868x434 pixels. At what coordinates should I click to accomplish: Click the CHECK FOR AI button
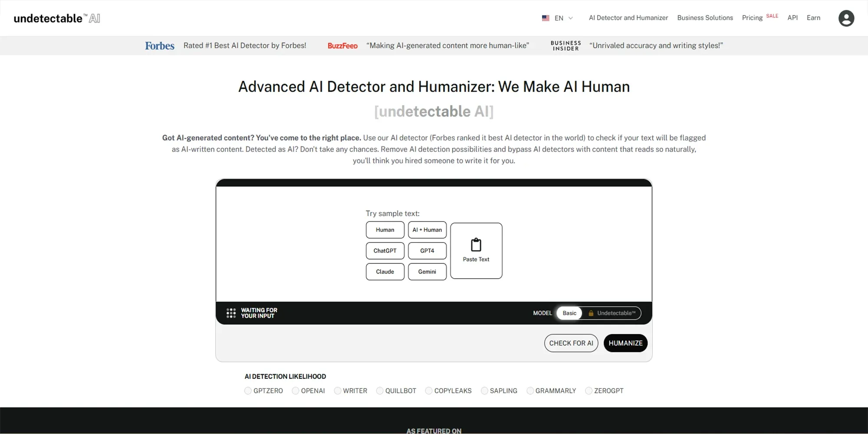(571, 343)
